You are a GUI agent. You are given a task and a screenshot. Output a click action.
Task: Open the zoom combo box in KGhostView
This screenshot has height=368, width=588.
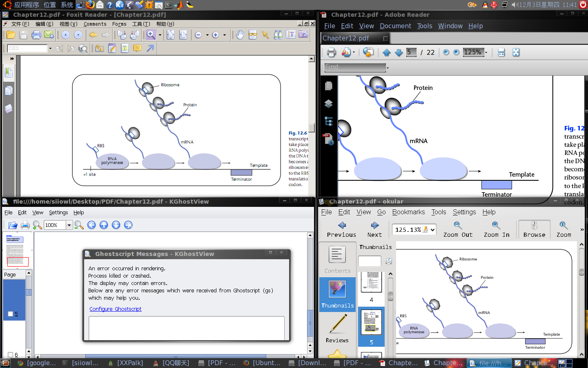coord(69,225)
